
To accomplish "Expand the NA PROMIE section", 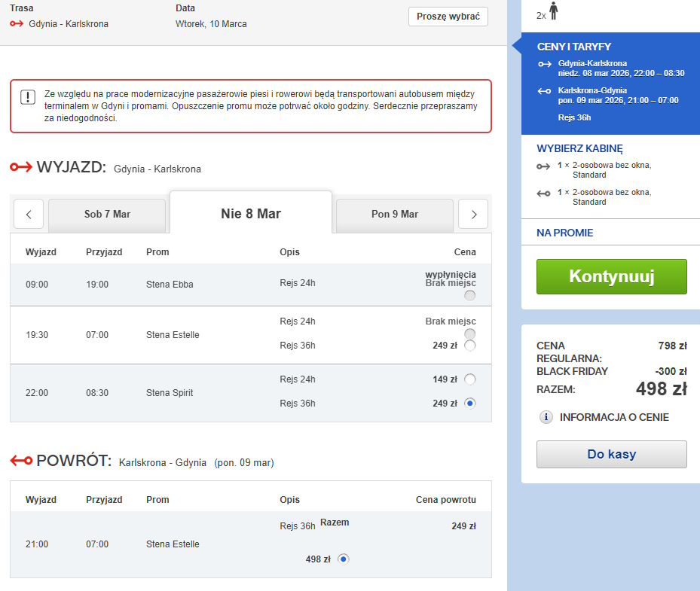I will [564, 233].
